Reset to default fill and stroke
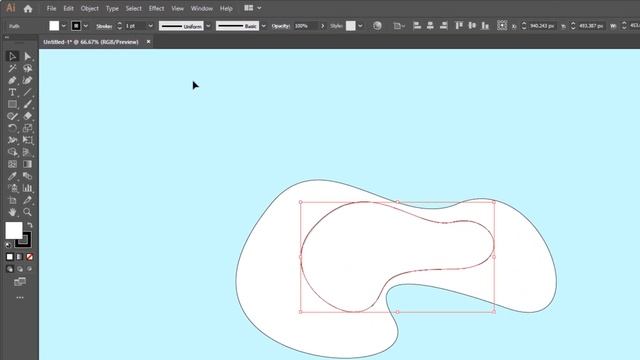The height and width of the screenshot is (360, 640). [x=8, y=245]
